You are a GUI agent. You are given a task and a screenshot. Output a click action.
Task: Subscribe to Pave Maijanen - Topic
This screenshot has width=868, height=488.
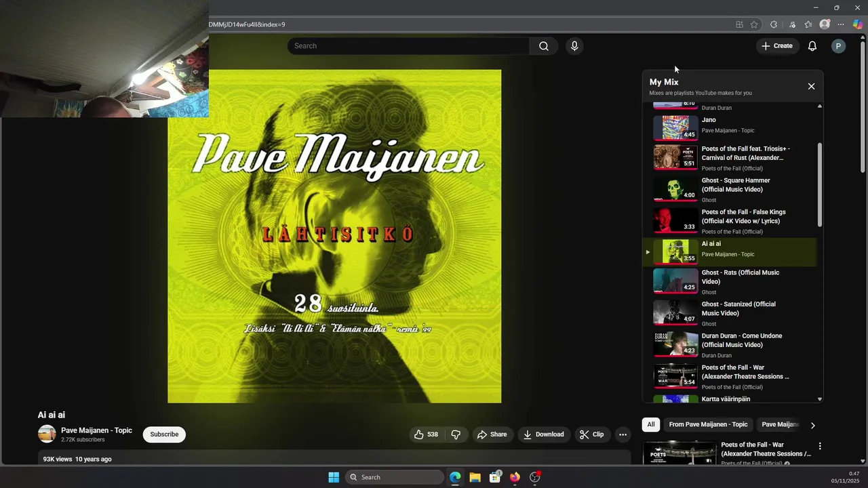click(164, 434)
